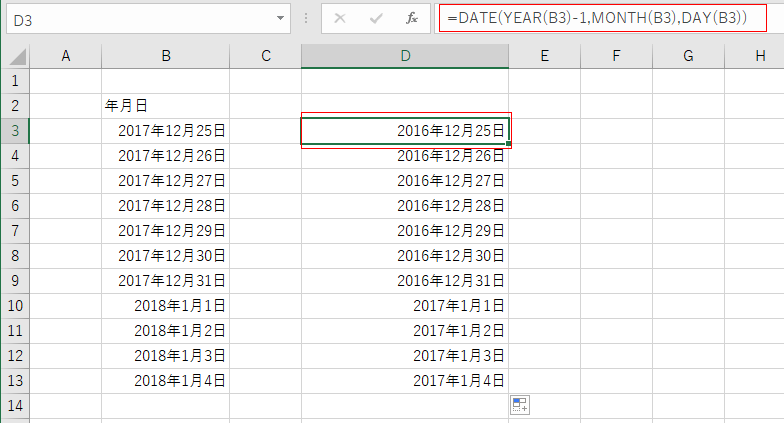Open Insert Function (fx) dialog
Image resolution: width=784 pixels, height=423 pixels.
tap(412, 19)
